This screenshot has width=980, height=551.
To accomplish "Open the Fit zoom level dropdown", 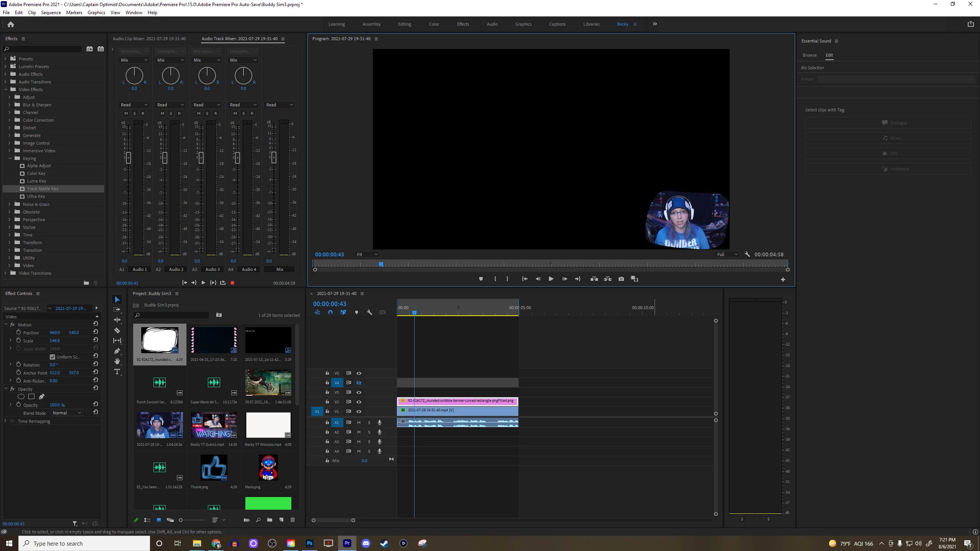I will pos(367,254).
